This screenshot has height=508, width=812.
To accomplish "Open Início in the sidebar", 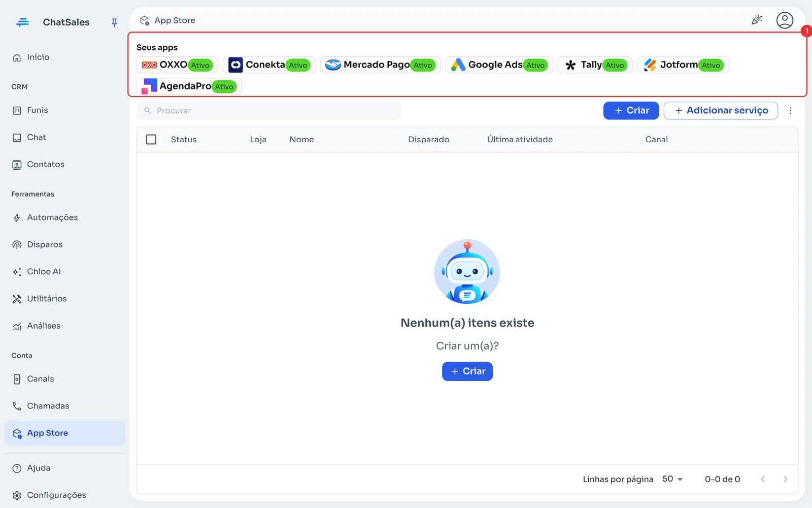I will point(64,57).
